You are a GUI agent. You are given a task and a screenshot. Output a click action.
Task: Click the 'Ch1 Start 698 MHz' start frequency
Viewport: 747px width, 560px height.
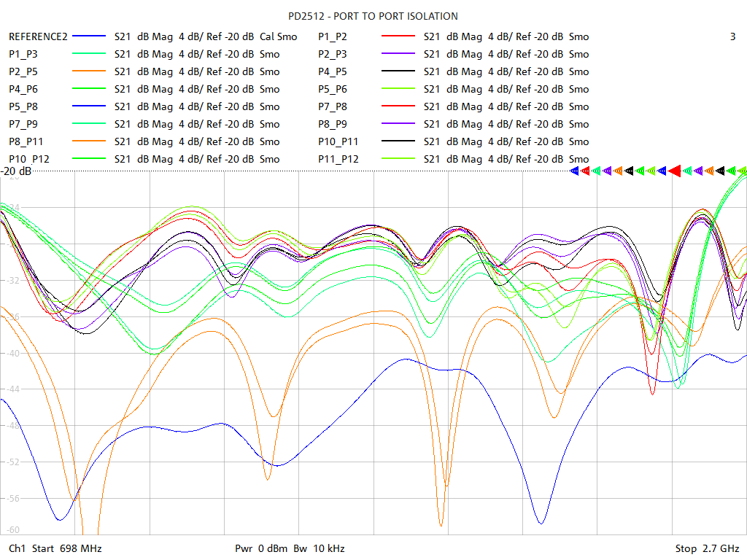point(55,548)
